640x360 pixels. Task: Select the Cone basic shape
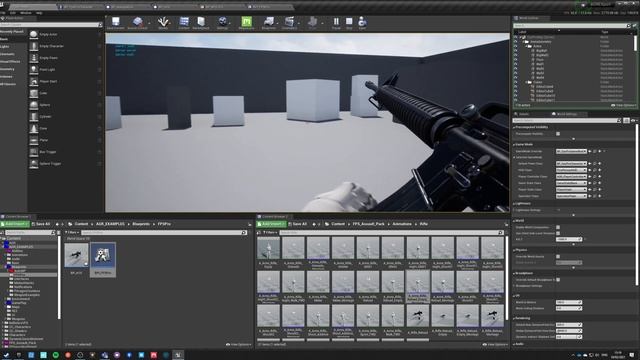point(65,129)
